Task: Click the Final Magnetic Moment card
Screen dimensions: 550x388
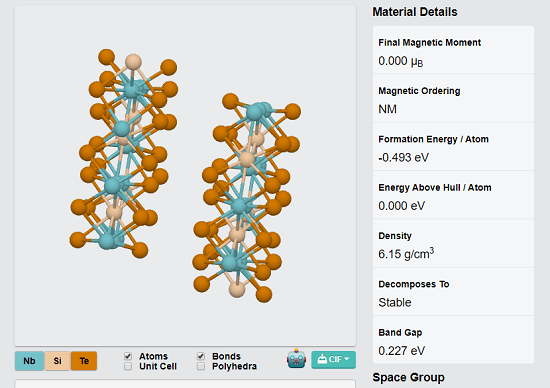Action: click(x=453, y=49)
